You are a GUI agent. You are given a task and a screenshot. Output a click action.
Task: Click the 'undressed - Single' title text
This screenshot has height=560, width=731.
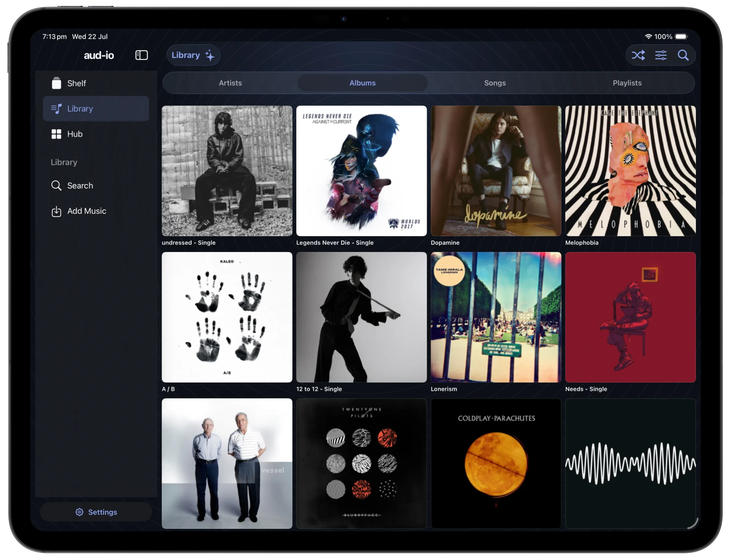pyautogui.click(x=189, y=243)
